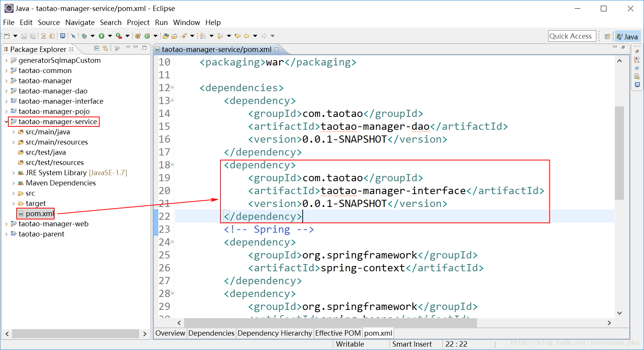Click the Open Console terminal icon in toolbar
Image resolution: width=644 pixels, height=350 pixels.
[x=63, y=36]
